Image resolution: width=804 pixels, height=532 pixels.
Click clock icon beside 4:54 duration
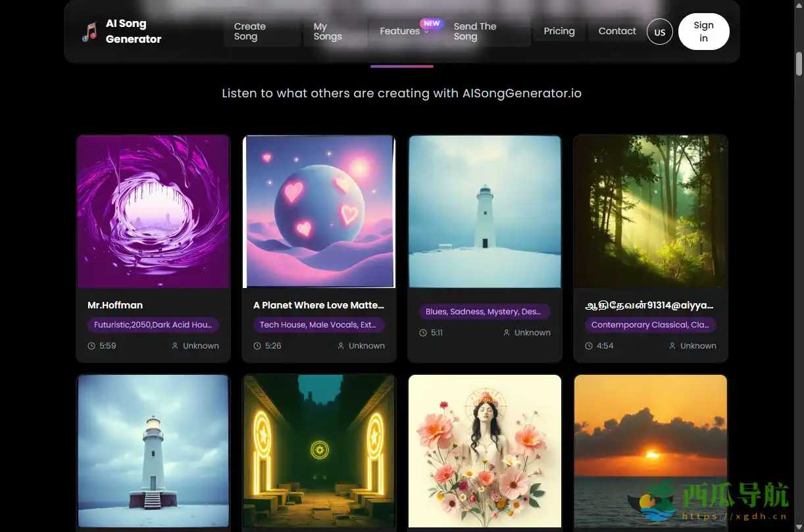pyautogui.click(x=589, y=346)
